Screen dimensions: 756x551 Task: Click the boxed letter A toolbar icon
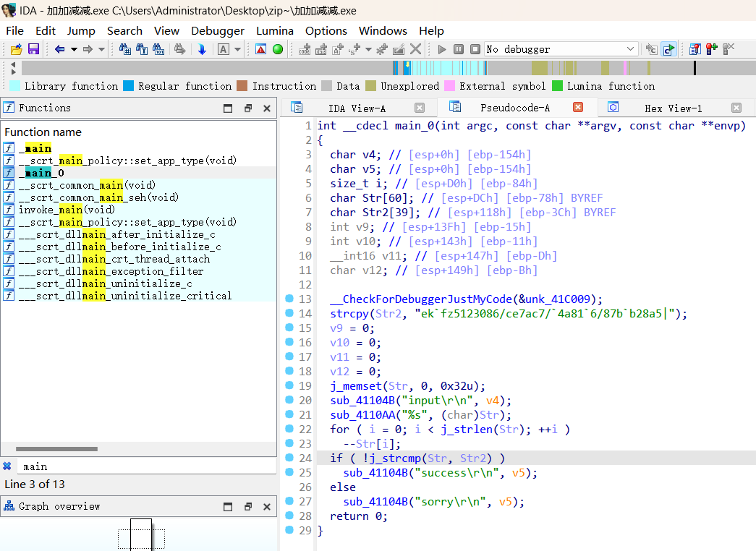[x=224, y=49]
